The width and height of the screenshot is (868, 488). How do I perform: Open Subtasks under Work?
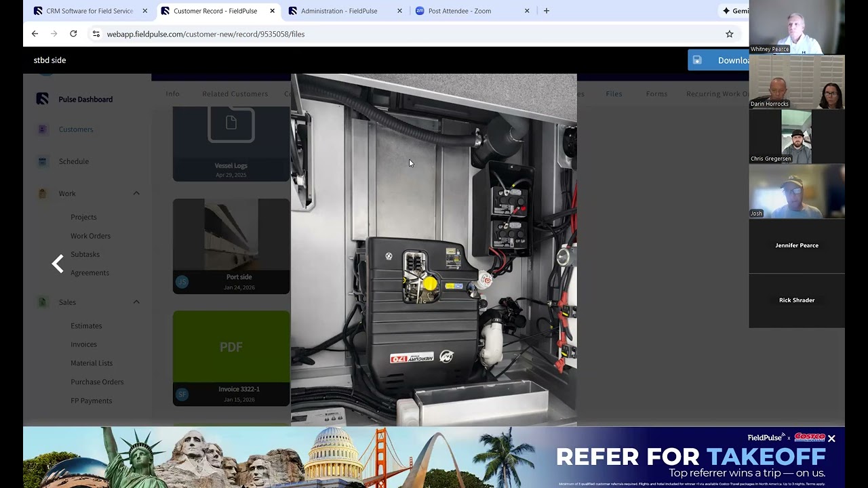(85, 254)
